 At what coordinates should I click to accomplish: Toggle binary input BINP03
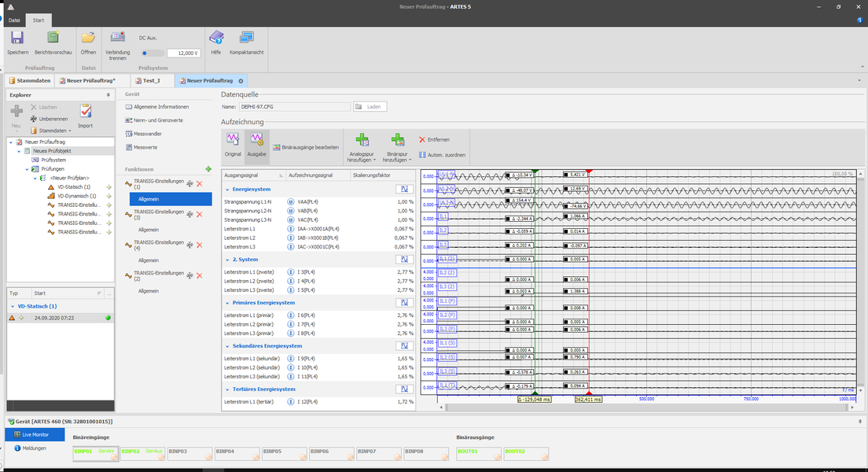coord(190,454)
